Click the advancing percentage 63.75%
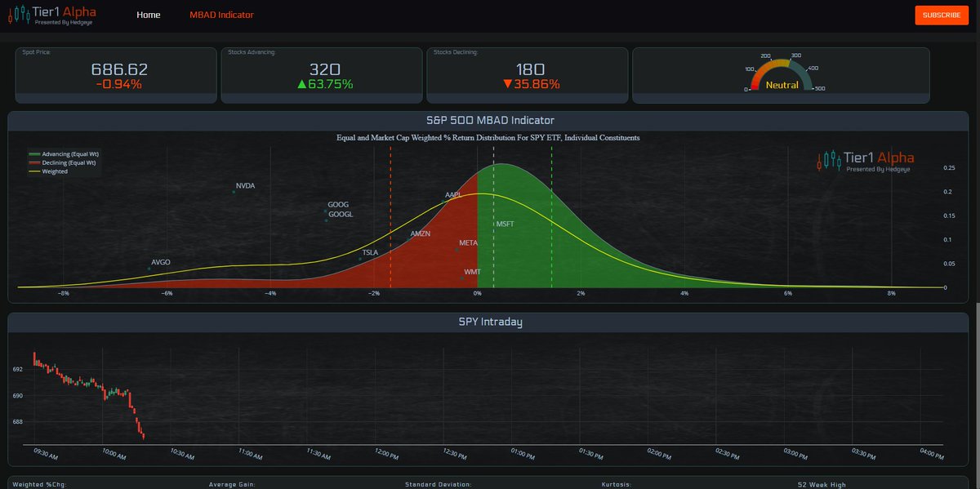 pyautogui.click(x=324, y=84)
